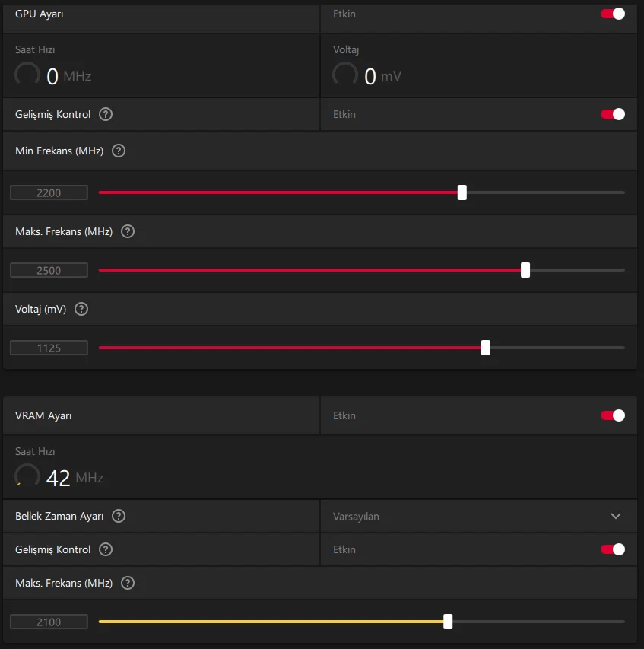The height and width of the screenshot is (649, 644).
Task: Show help for Bellek Zaman Ayarı
Action: [119, 516]
